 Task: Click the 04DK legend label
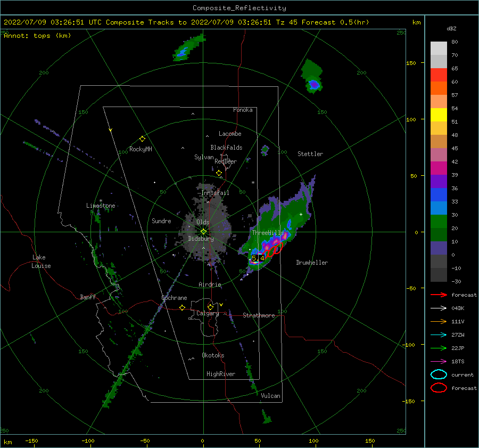pyautogui.click(x=458, y=308)
